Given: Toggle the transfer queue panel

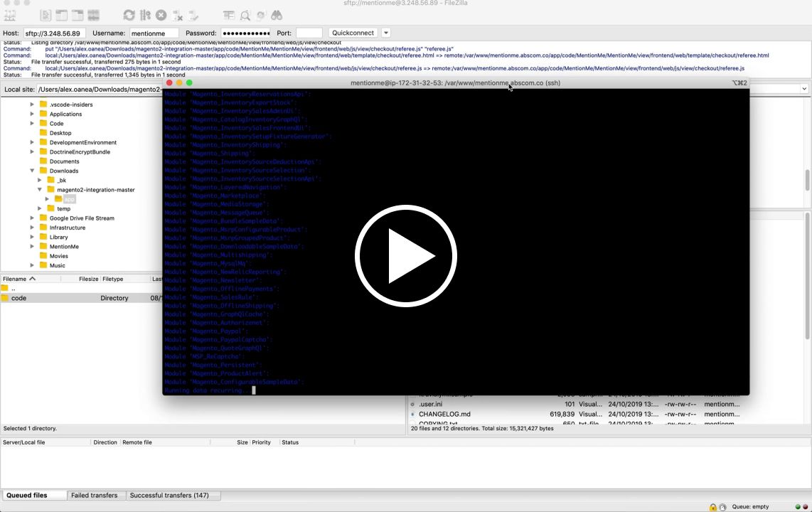Looking at the screenshot, I should click(x=93, y=15).
